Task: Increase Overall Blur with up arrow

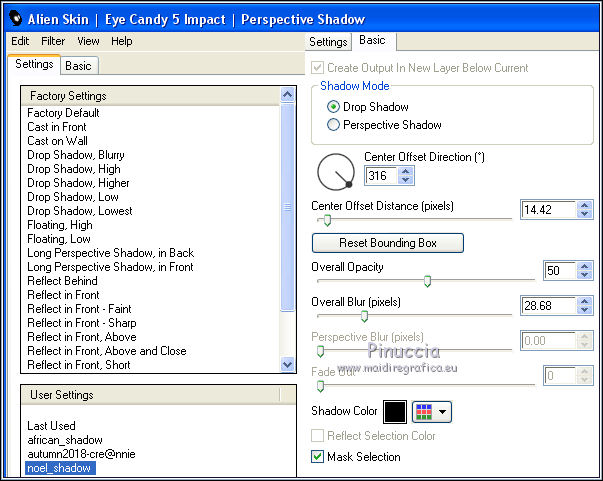Action: (585, 301)
